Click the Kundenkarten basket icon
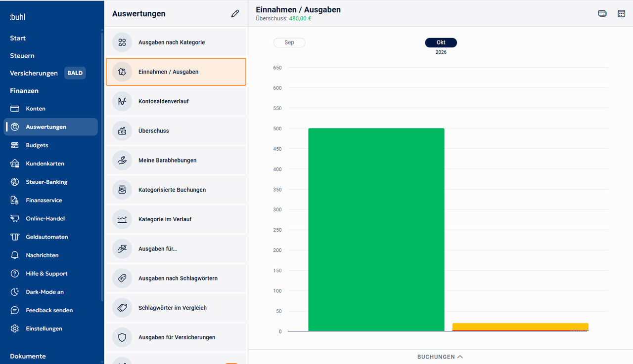Screen dimensions: 633x364 tap(15, 163)
